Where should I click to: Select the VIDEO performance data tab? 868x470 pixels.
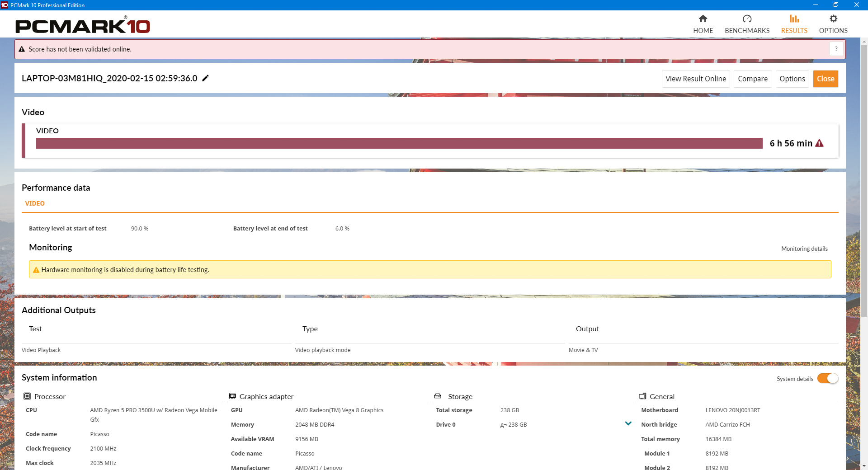coord(35,203)
